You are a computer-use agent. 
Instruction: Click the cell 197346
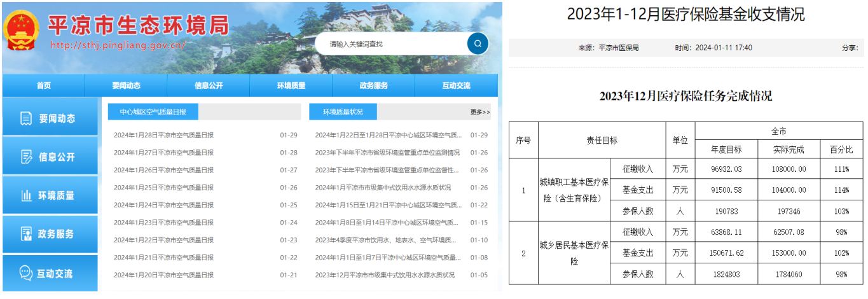789,211
